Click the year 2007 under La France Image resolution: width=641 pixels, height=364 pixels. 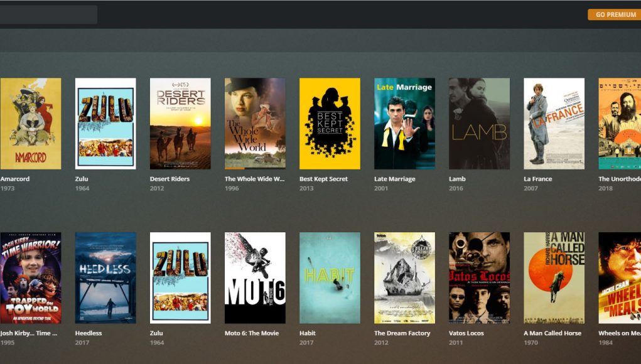coord(531,188)
